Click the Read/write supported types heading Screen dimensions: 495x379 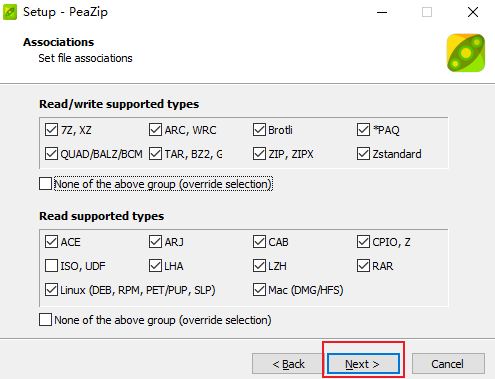119,104
